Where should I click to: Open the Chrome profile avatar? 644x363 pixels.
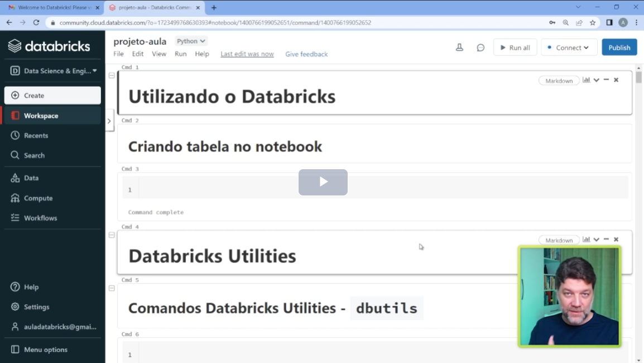[623, 22]
